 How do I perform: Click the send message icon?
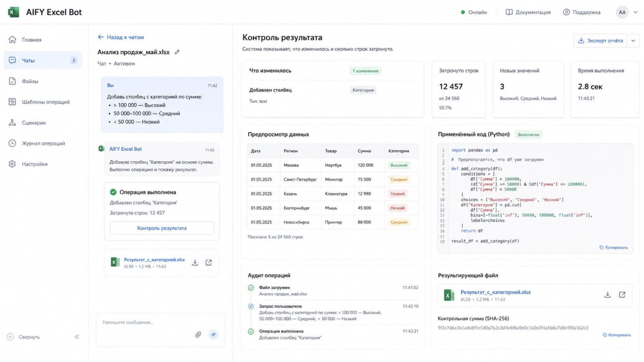point(213,335)
